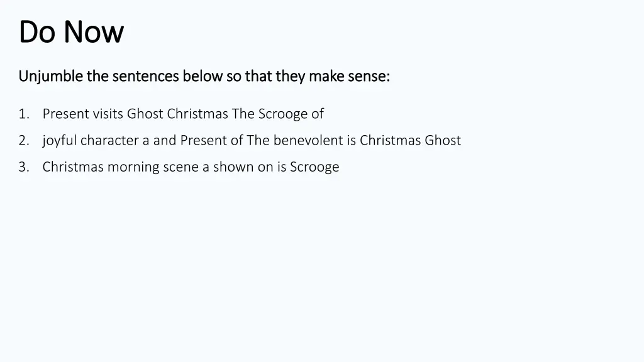Click the 'Unjumble the sentences below' instruction line
644x362 pixels.
pyautogui.click(x=204, y=76)
